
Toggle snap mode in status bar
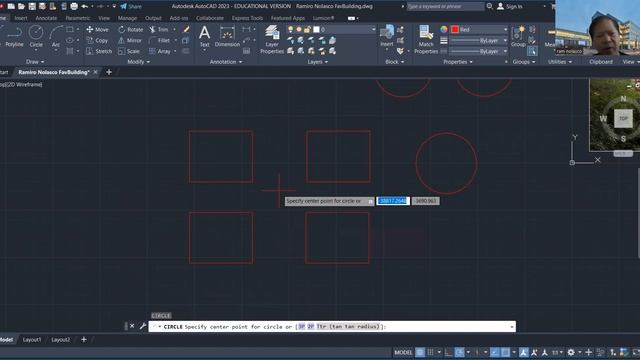click(431, 352)
